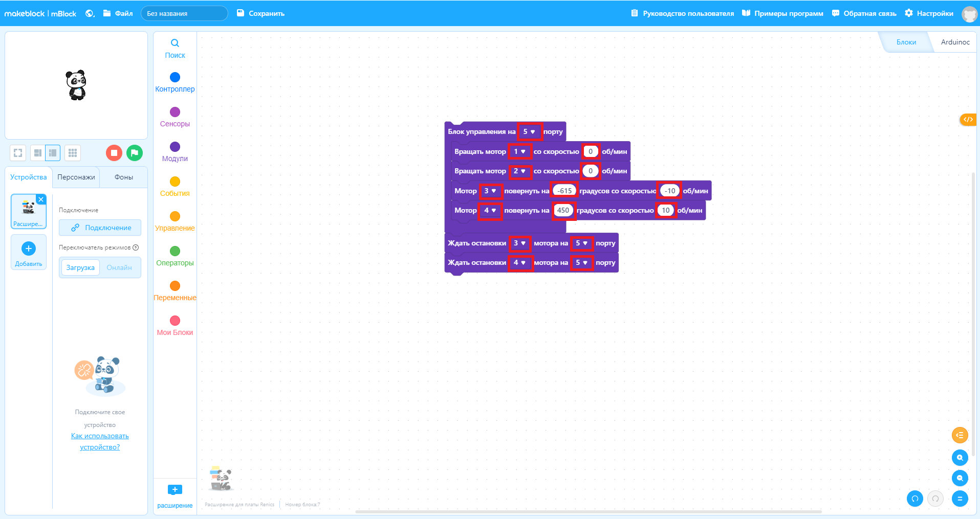Click the -10 speed field

click(x=670, y=191)
